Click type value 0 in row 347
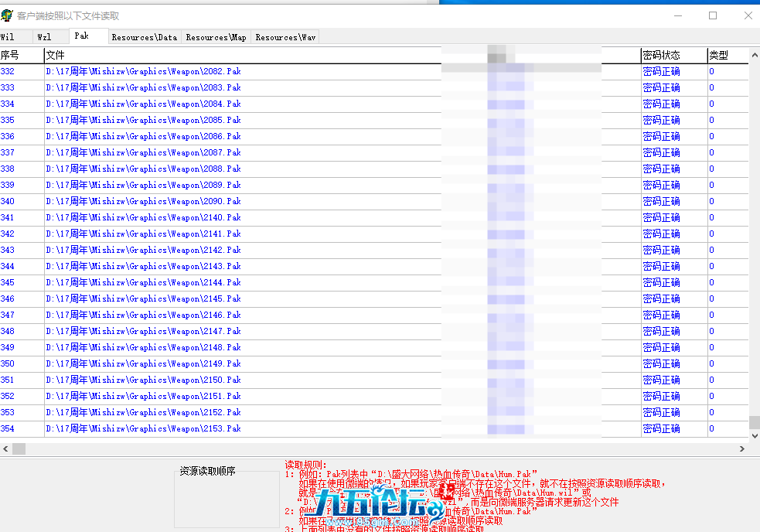This screenshot has height=532, width=760. (711, 315)
